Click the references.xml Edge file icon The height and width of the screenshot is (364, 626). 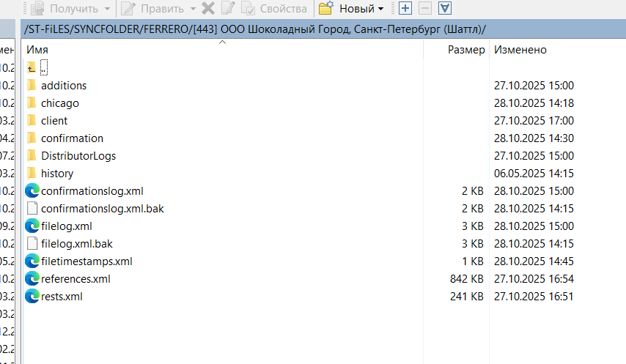tap(32, 279)
